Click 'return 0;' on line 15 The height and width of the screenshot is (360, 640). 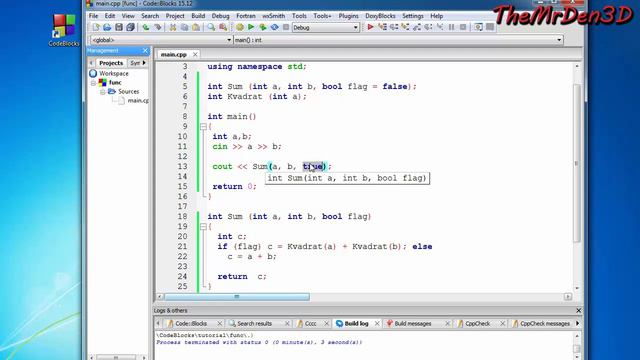[x=234, y=187]
